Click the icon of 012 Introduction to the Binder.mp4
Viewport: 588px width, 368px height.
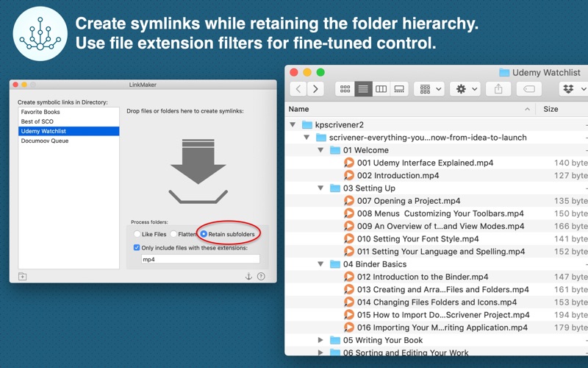(x=348, y=277)
